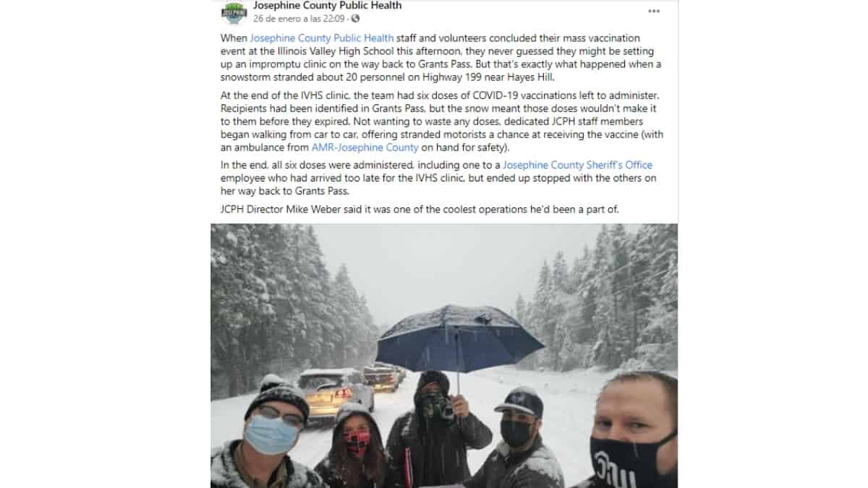Viewport: 868px width, 488px height.
Task: Open the AMR-Josephine County link
Action: click(365, 147)
